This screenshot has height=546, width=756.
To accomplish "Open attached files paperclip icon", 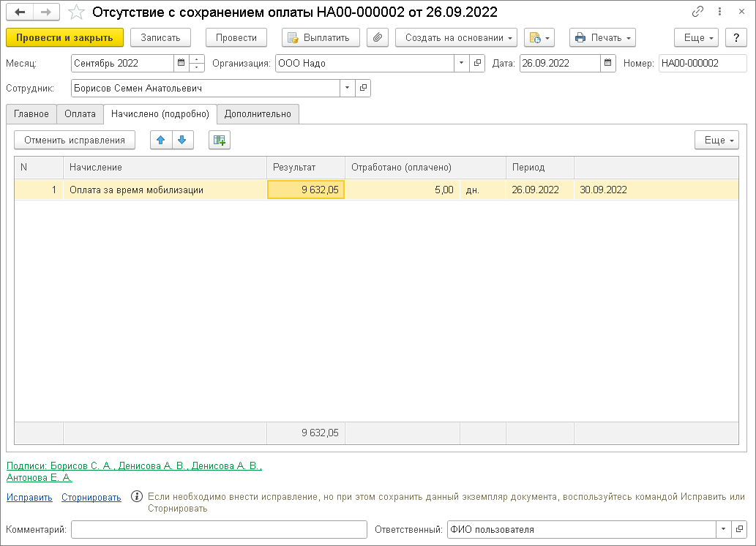I will click(x=377, y=38).
